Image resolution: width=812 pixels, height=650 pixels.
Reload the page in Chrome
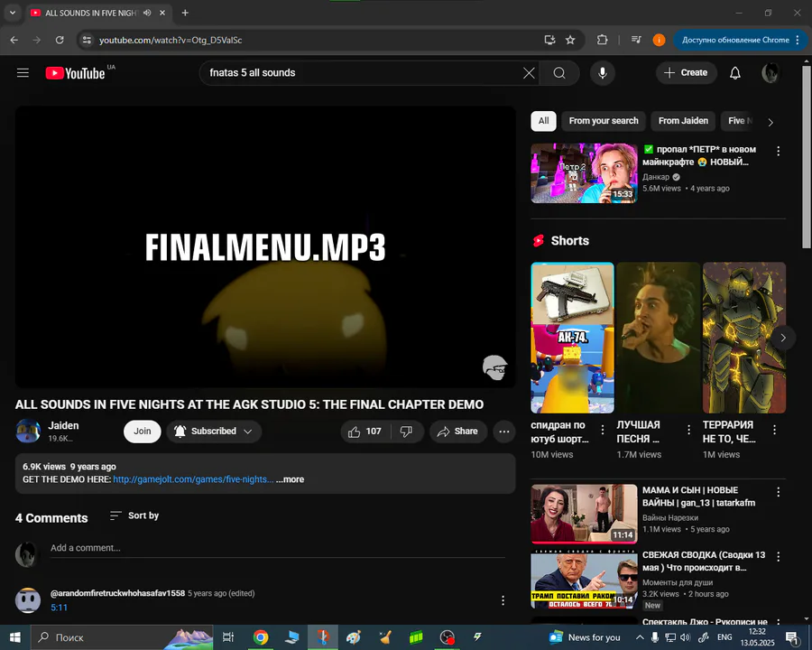pyautogui.click(x=60, y=40)
